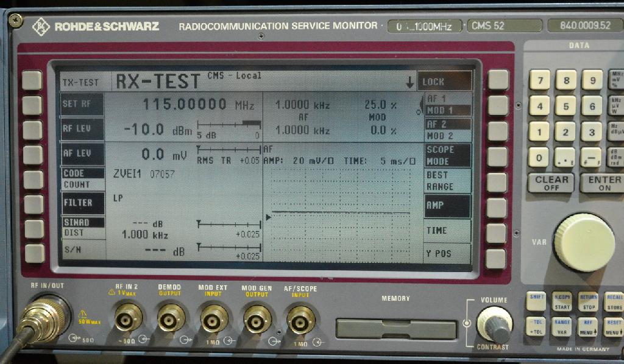
Task: Tap the H.COPY / START key
Action: (562, 302)
